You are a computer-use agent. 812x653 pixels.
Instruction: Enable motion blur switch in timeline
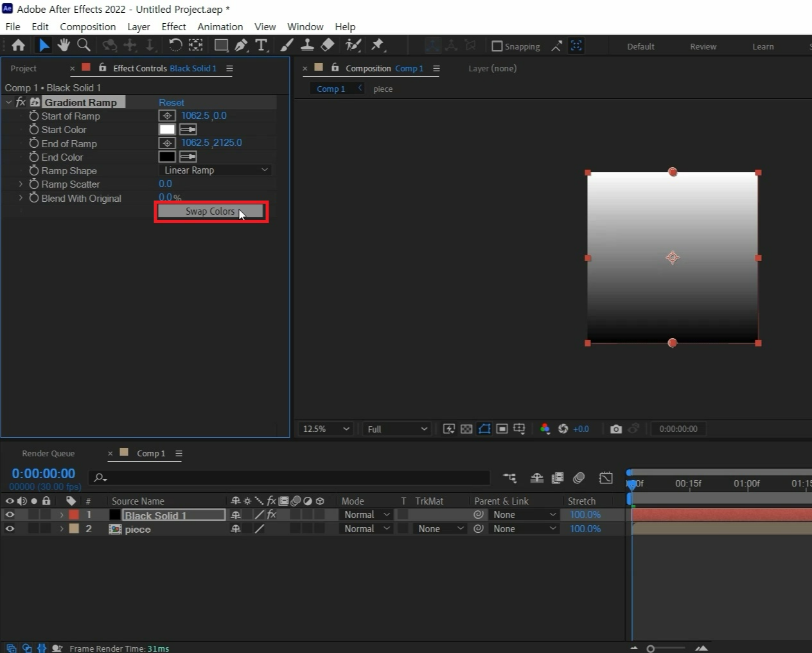tap(579, 478)
